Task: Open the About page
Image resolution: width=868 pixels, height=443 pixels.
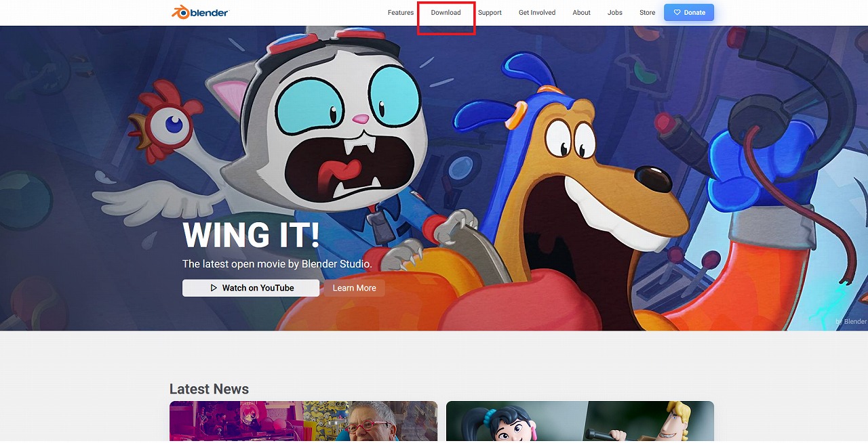Action: tap(581, 13)
